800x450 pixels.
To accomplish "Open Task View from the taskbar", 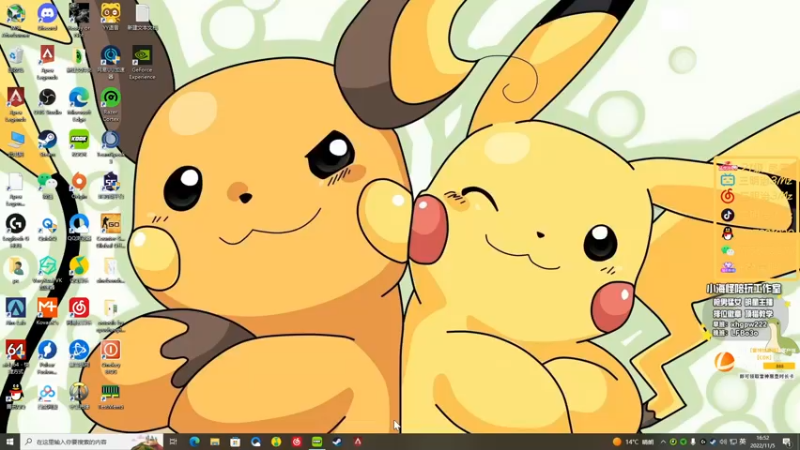I will 173,442.
